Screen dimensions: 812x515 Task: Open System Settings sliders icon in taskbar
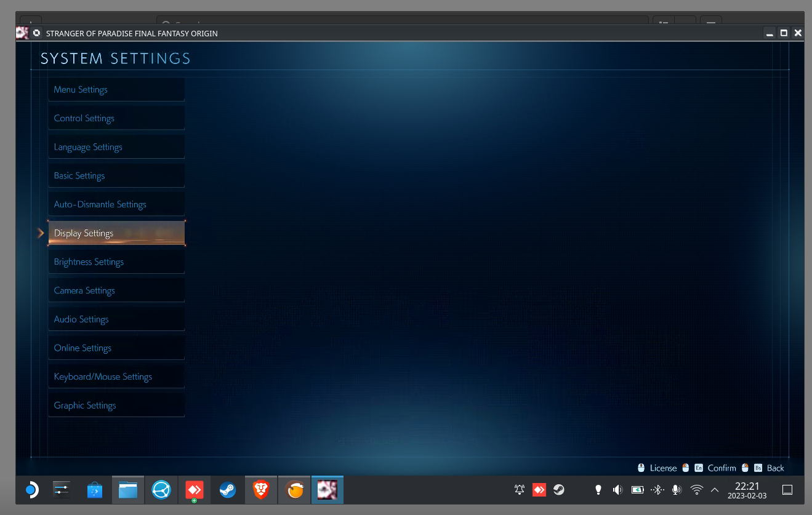tap(61, 490)
